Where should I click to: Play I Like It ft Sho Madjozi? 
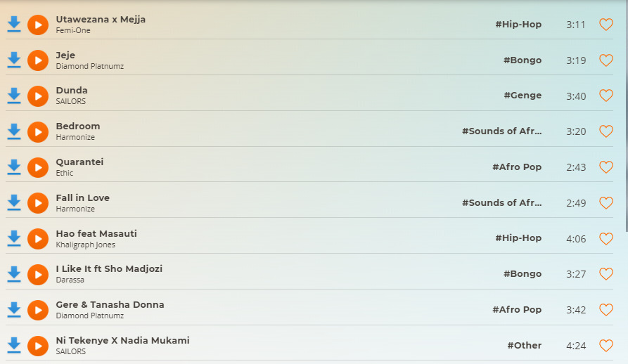pos(38,274)
